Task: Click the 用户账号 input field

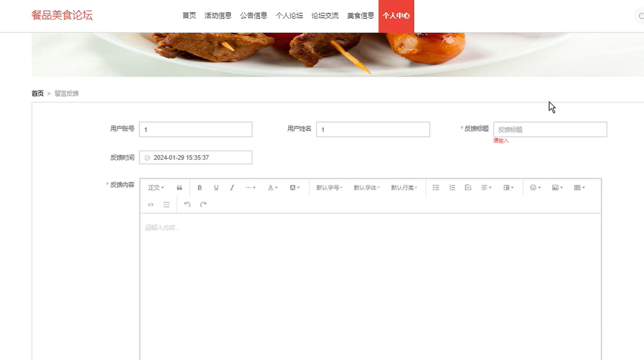Action: pyautogui.click(x=196, y=129)
